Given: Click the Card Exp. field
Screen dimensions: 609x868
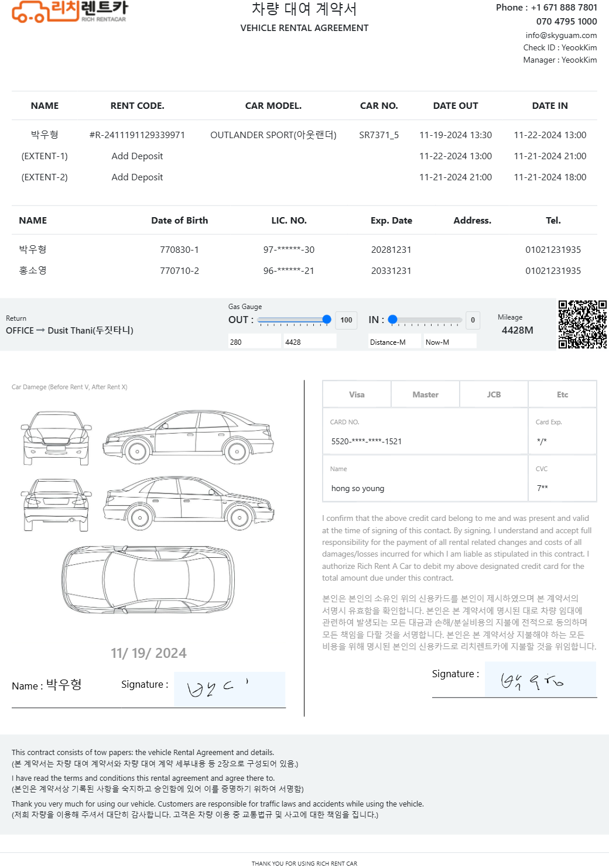Looking at the screenshot, I should [562, 431].
